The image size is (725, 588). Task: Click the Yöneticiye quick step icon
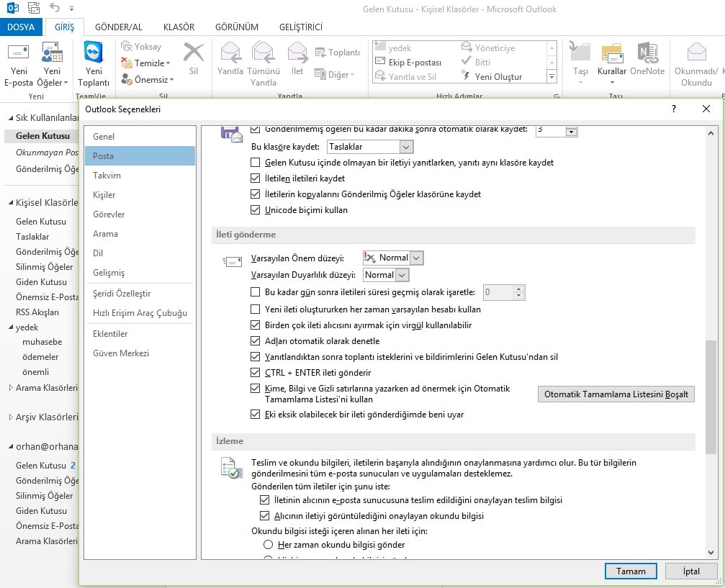466,48
